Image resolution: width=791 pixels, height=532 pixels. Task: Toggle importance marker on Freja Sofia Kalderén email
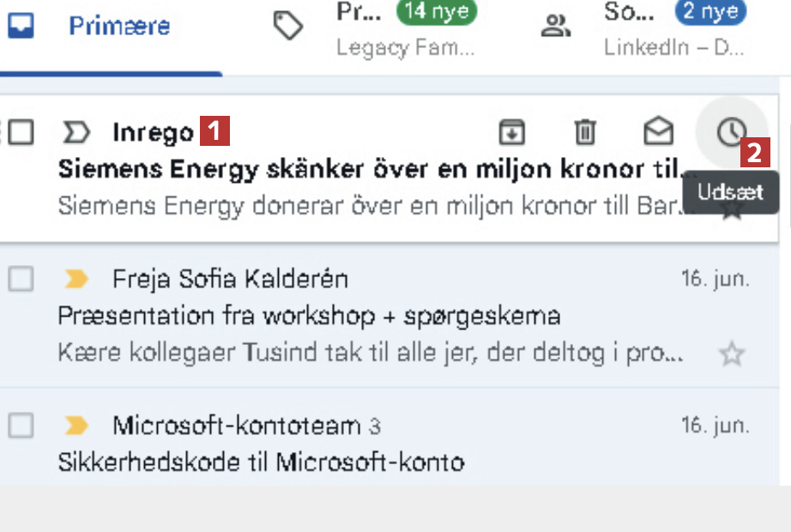[x=76, y=279]
